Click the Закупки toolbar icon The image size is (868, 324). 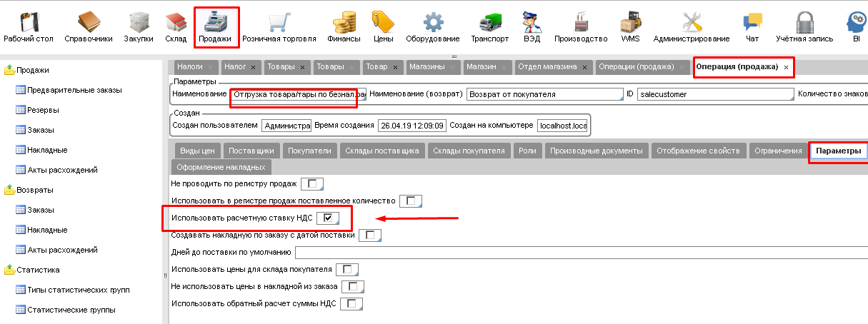click(138, 21)
